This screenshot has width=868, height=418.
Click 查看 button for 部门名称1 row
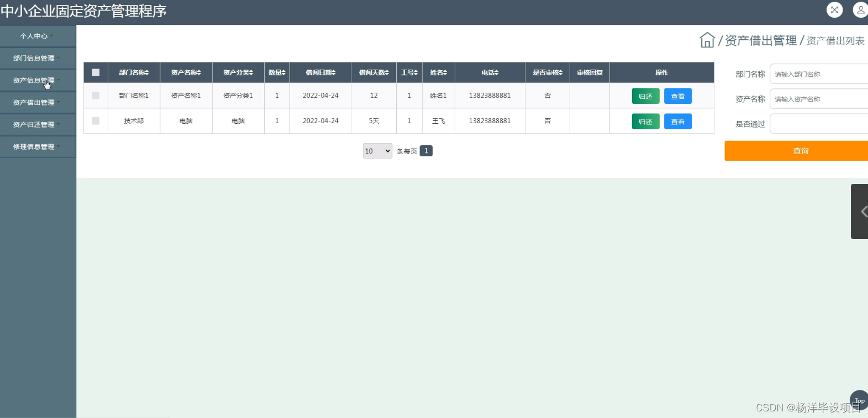point(678,96)
